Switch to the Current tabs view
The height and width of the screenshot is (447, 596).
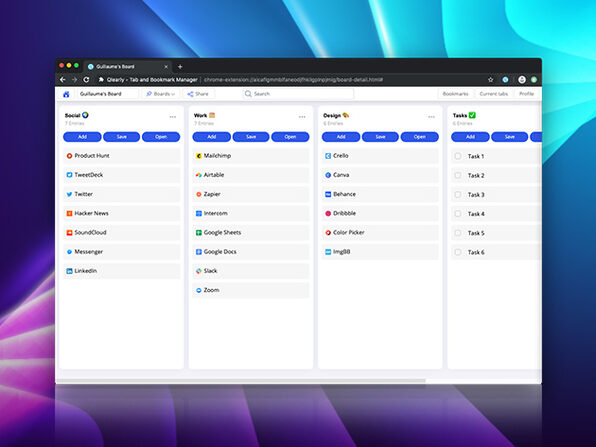click(493, 94)
